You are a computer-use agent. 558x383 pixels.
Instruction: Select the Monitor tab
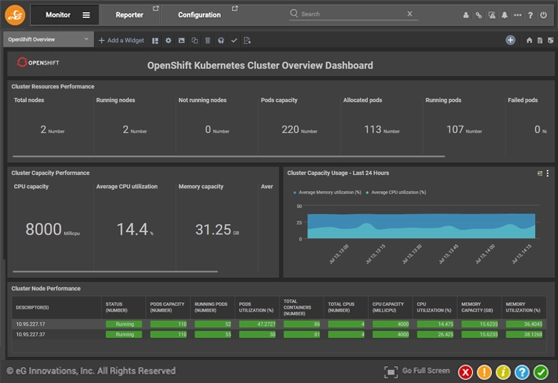tap(58, 15)
